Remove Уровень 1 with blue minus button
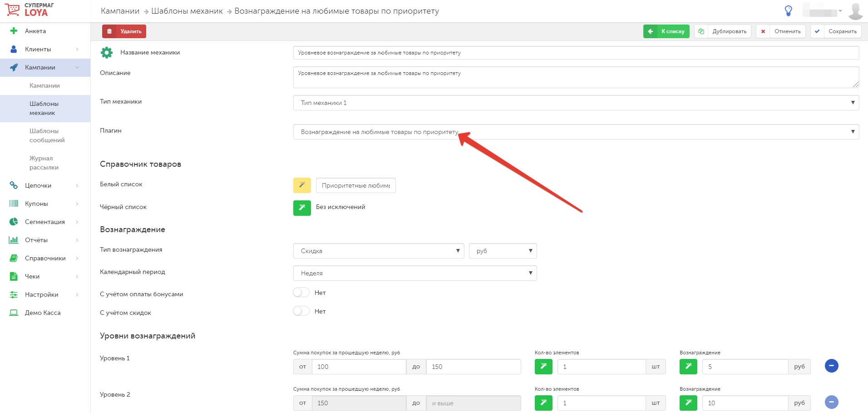The height and width of the screenshot is (413, 868). point(831,366)
